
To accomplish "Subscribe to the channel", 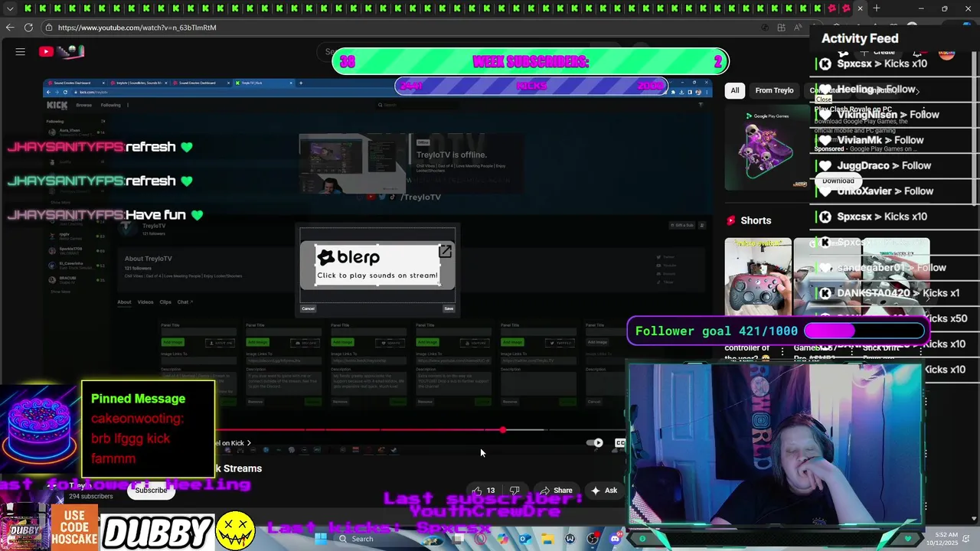I will tap(151, 491).
